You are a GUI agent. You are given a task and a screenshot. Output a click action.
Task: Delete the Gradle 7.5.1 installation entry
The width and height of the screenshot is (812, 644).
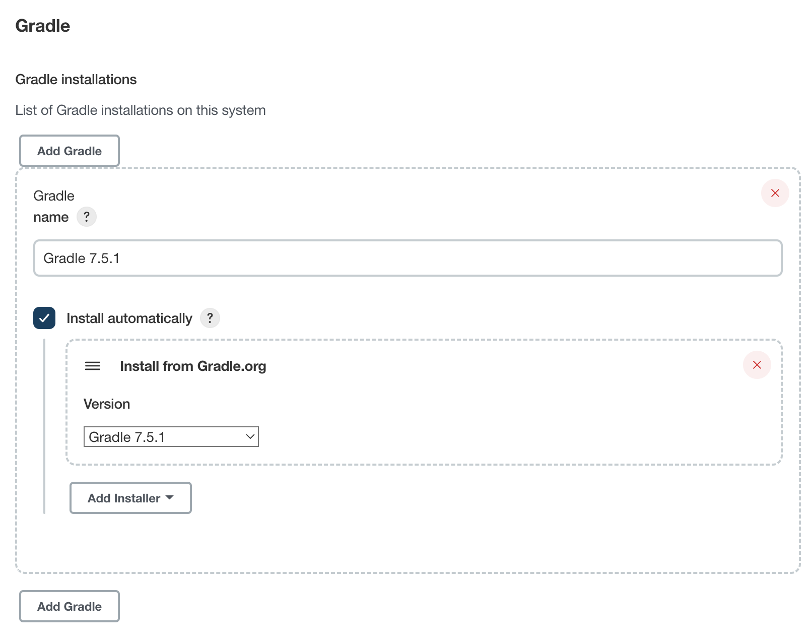[x=775, y=193]
